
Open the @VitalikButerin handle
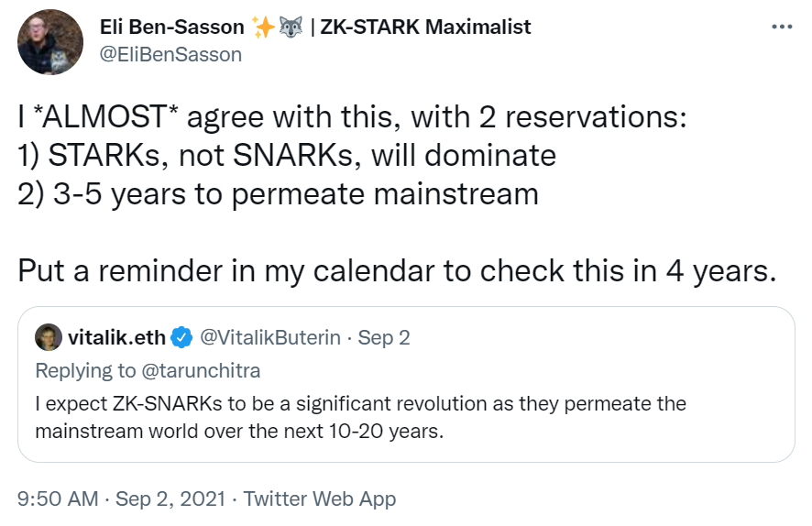(x=270, y=338)
